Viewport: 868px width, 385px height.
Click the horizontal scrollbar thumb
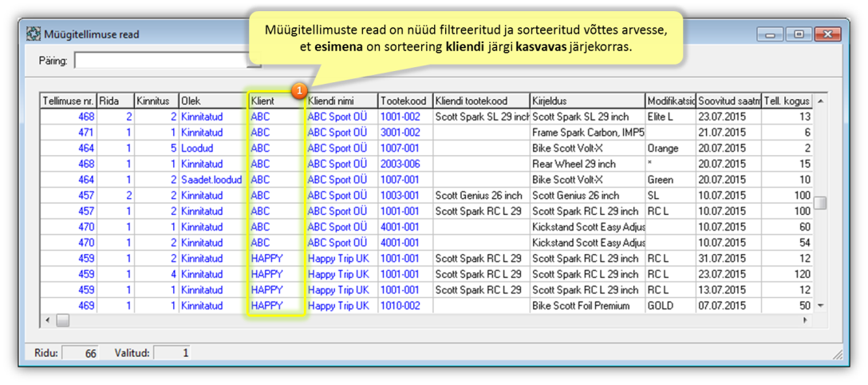63,320
